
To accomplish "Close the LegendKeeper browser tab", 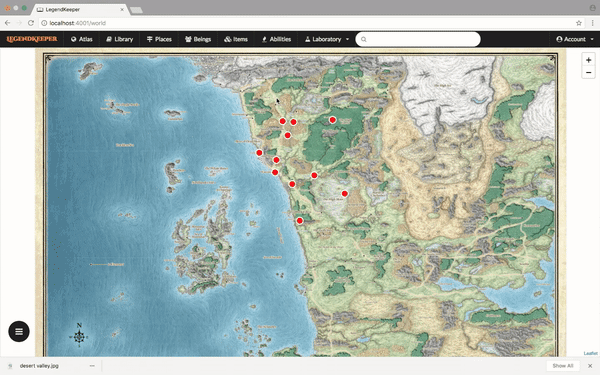I will 122,10.
